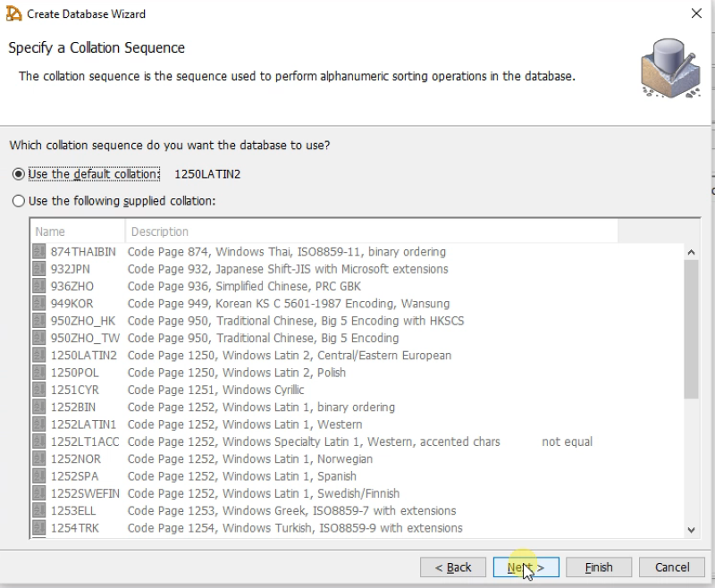This screenshot has height=588, width=715.
Task: Click the icon next to the 932JPN entry
Action: pos(38,269)
